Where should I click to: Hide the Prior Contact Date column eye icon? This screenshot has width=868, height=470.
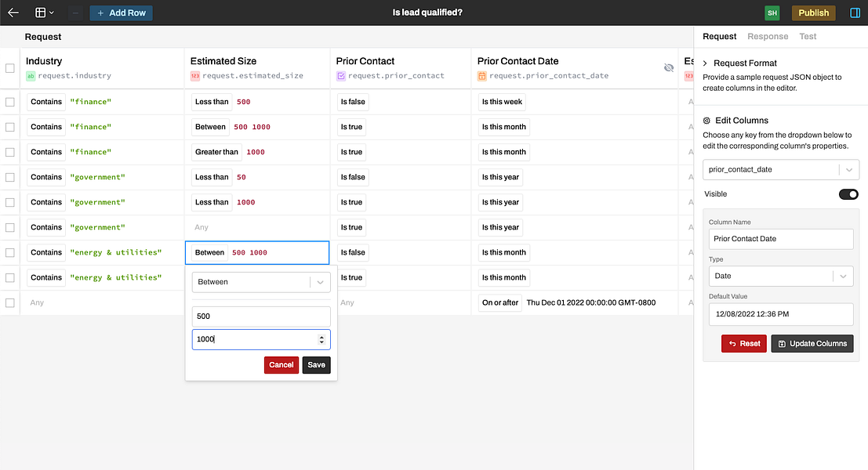tap(669, 67)
